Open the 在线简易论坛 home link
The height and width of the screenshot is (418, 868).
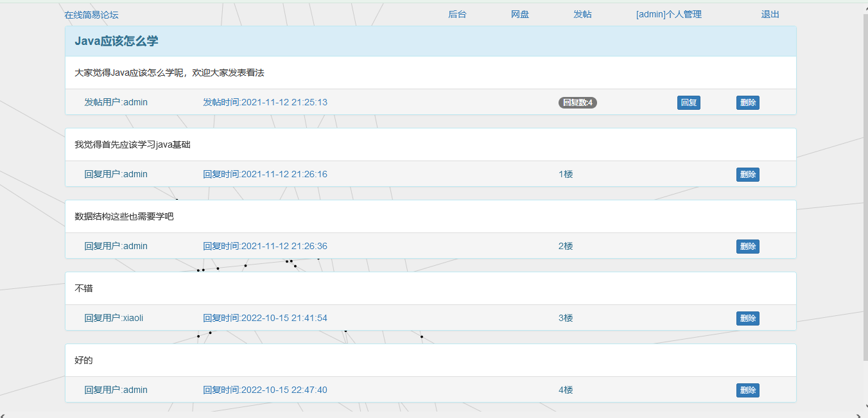point(91,15)
